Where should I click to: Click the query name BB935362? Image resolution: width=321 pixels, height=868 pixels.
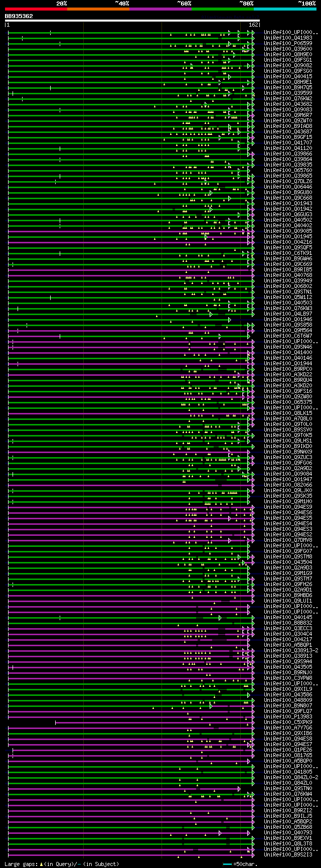pos(19,16)
